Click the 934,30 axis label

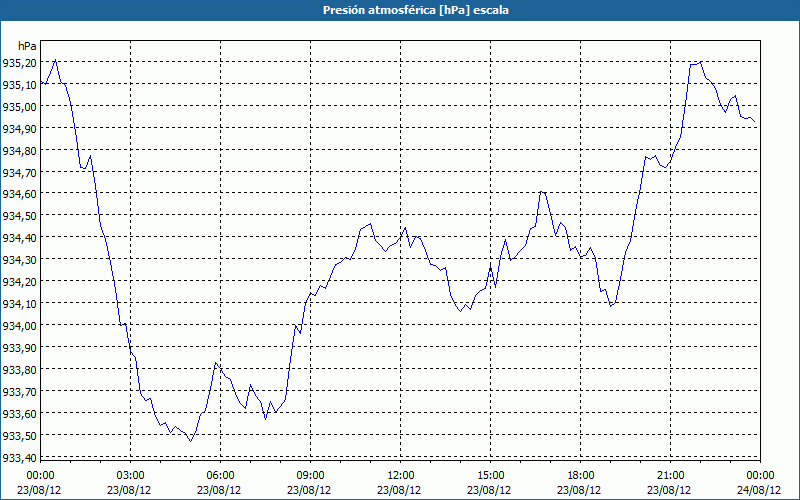coord(18,260)
